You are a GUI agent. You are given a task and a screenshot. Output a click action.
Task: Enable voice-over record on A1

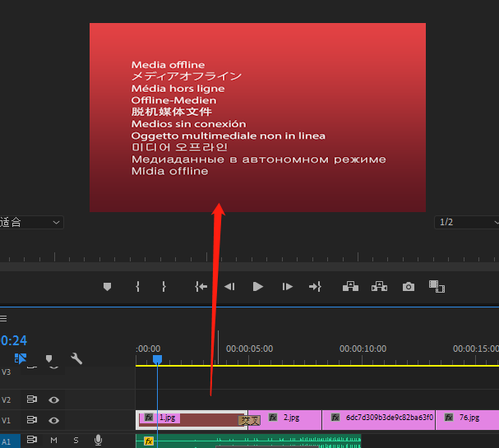pyautogui.click(x=99, y=440)
